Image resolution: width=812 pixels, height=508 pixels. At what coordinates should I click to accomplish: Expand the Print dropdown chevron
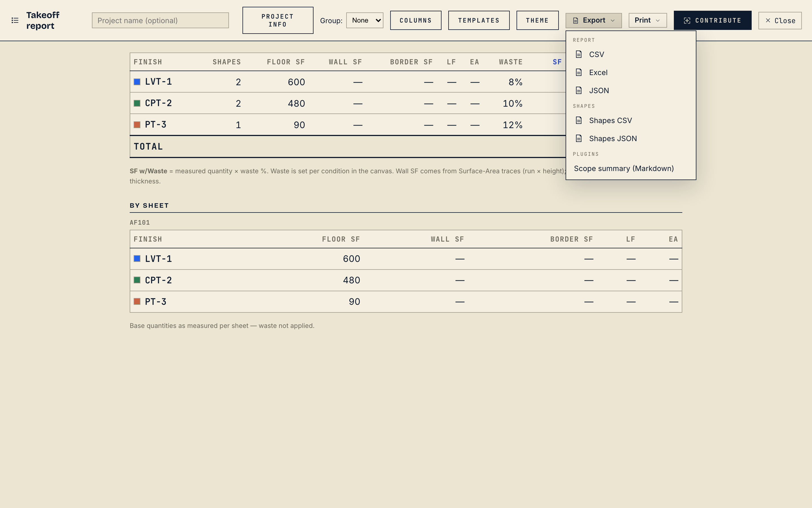[658, 21]
